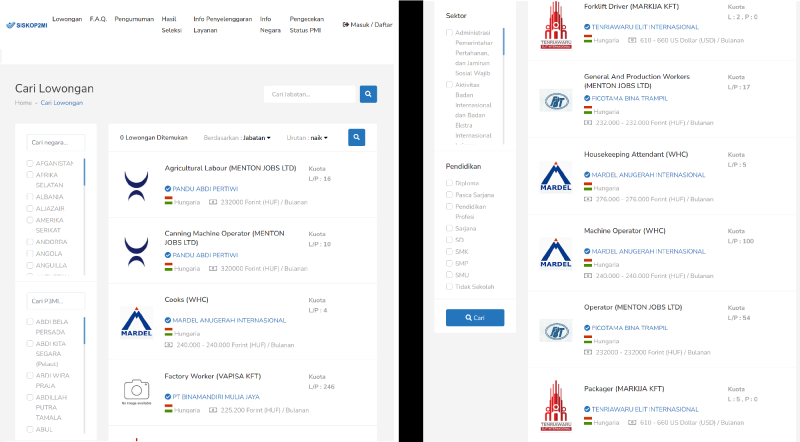
Task: Tick the Diploma education checkbox
Action: click(x=449, y=183)
